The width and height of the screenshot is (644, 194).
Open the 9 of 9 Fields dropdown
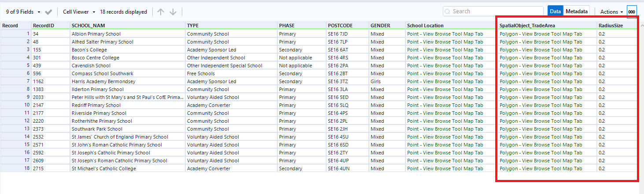pos(23,12)
